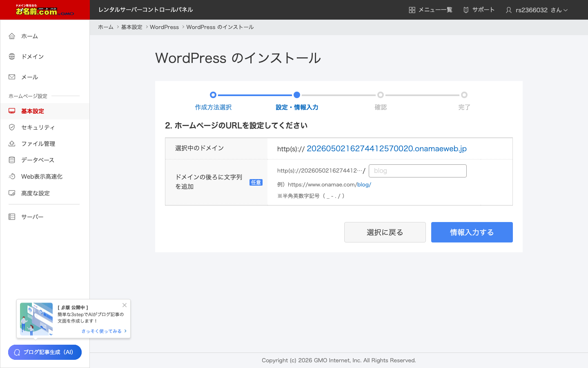Click the 完了 step circle
The height and width of the screenshot is (368, 588).
464,95
